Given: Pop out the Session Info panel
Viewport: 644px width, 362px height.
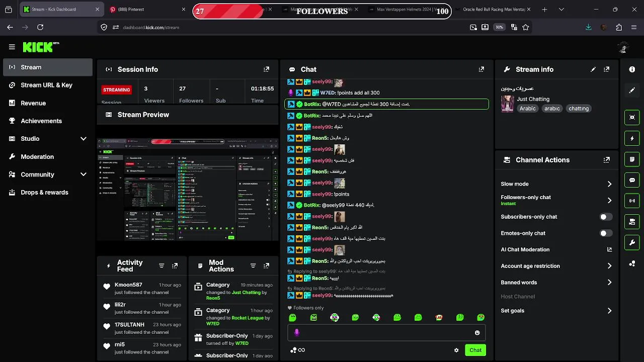Looking at the screenshot, I should (x=267, y=69).
